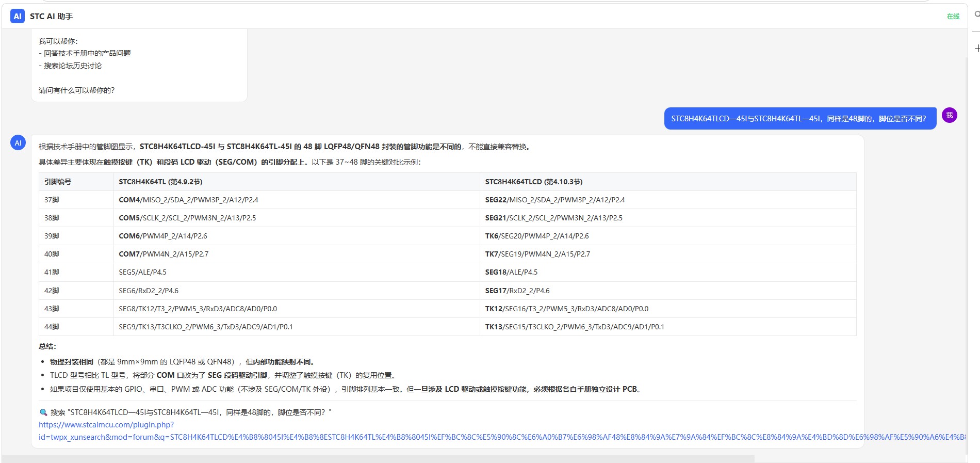The image size is (980, 463).
Task: Select the 38脚 row label
Action: tap(52, 218)
